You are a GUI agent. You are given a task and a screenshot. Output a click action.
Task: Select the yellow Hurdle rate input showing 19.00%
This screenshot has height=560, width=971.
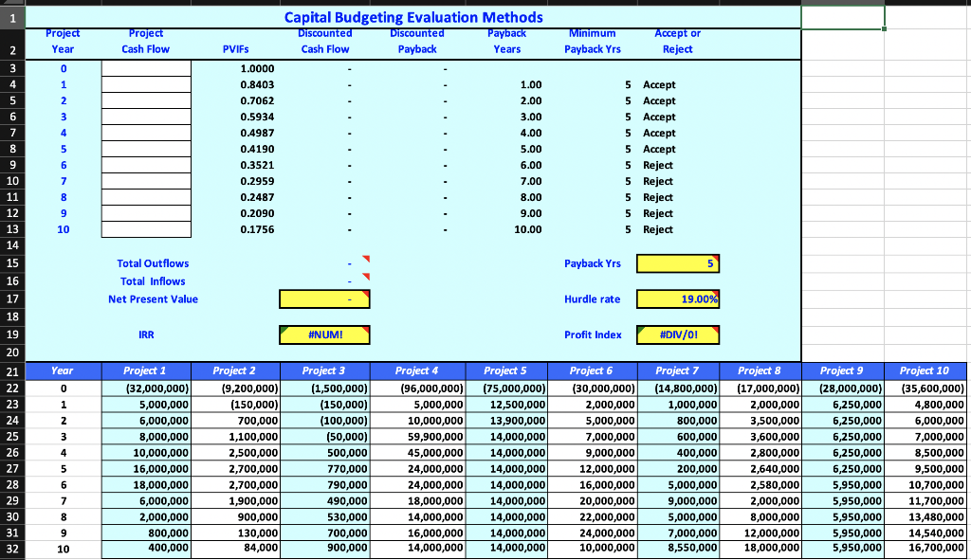(677, 298)
